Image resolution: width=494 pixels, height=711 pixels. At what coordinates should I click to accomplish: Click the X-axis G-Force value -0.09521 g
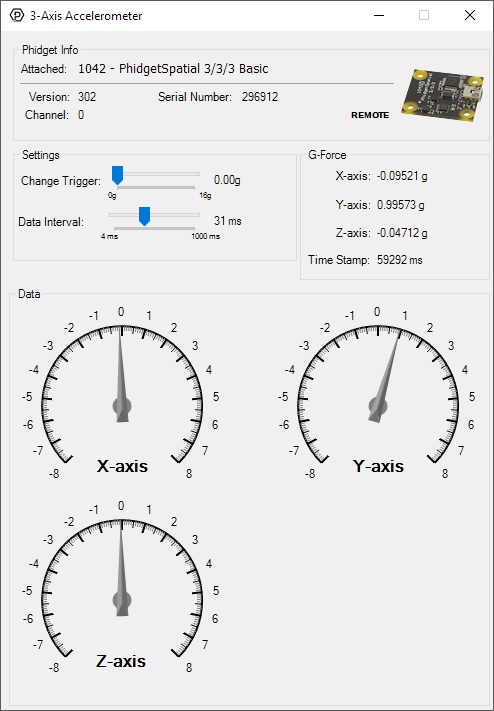[x=402, y=176]
